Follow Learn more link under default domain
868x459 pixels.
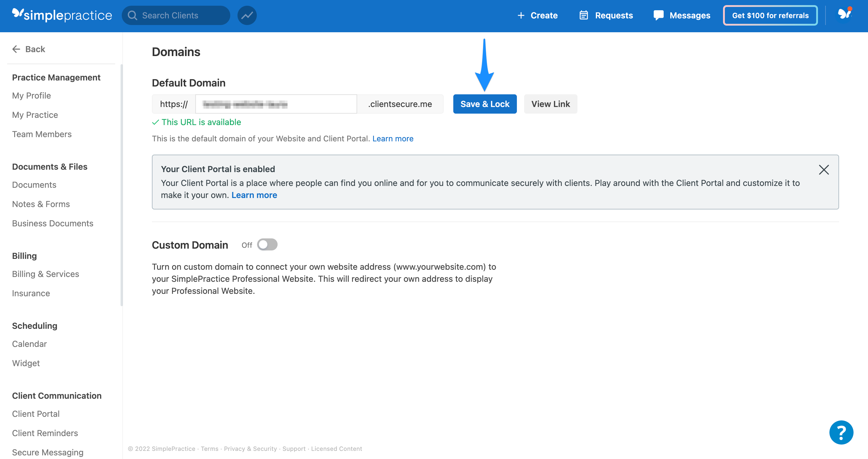(x=393, y=139)
